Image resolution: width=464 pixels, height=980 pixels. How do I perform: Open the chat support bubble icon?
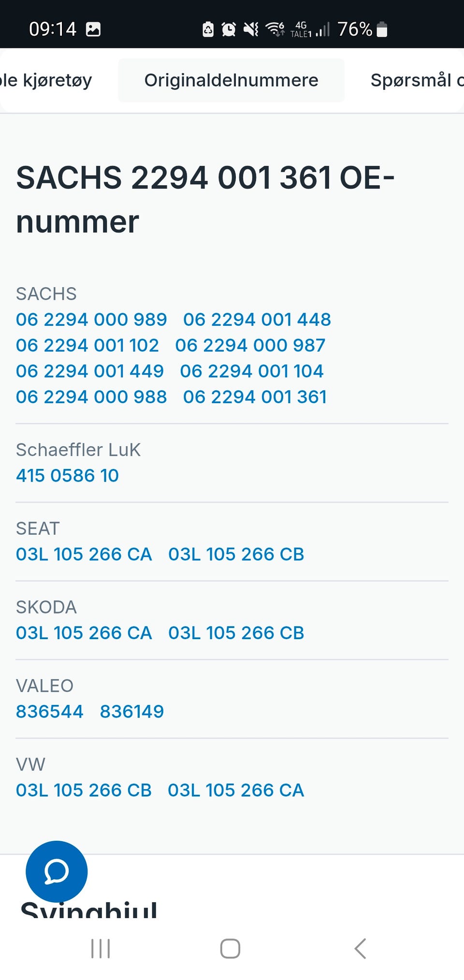57,871
